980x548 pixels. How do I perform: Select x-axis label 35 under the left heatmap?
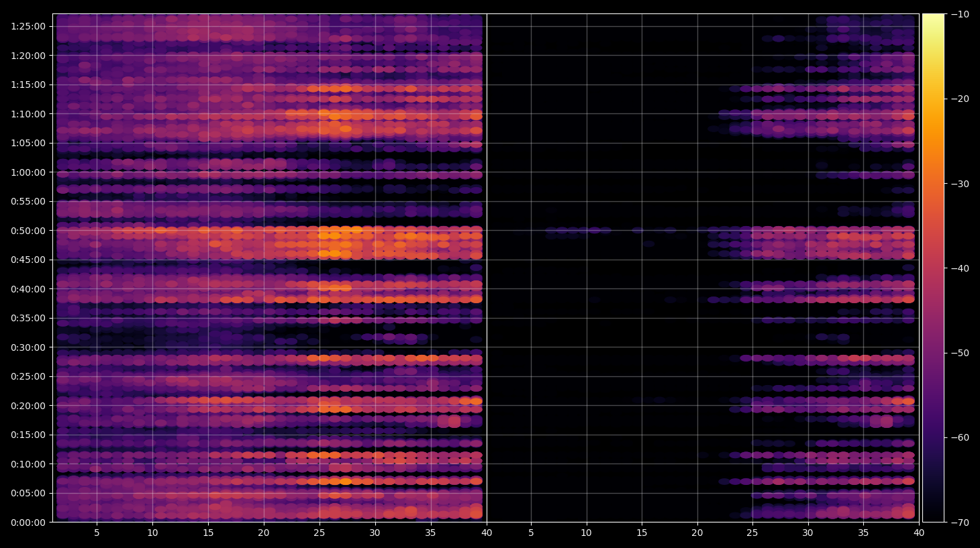tap(430, 533)
